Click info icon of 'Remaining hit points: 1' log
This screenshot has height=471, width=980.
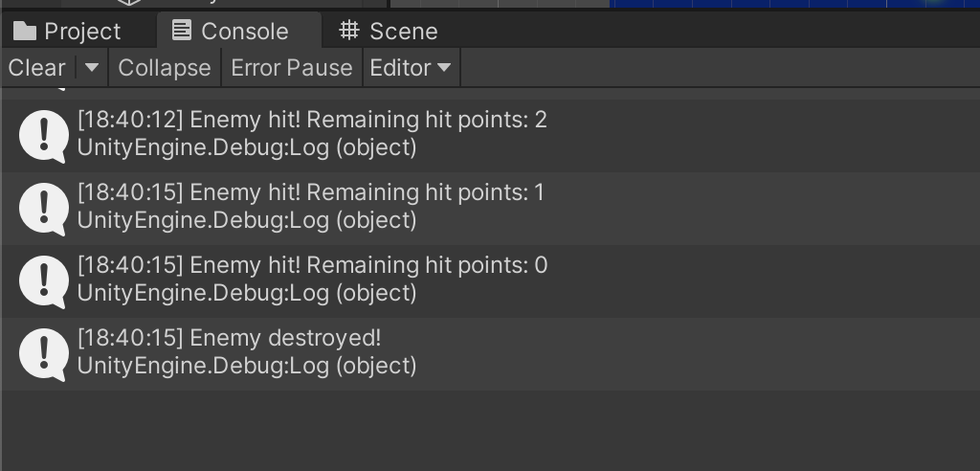pos(43,208)
